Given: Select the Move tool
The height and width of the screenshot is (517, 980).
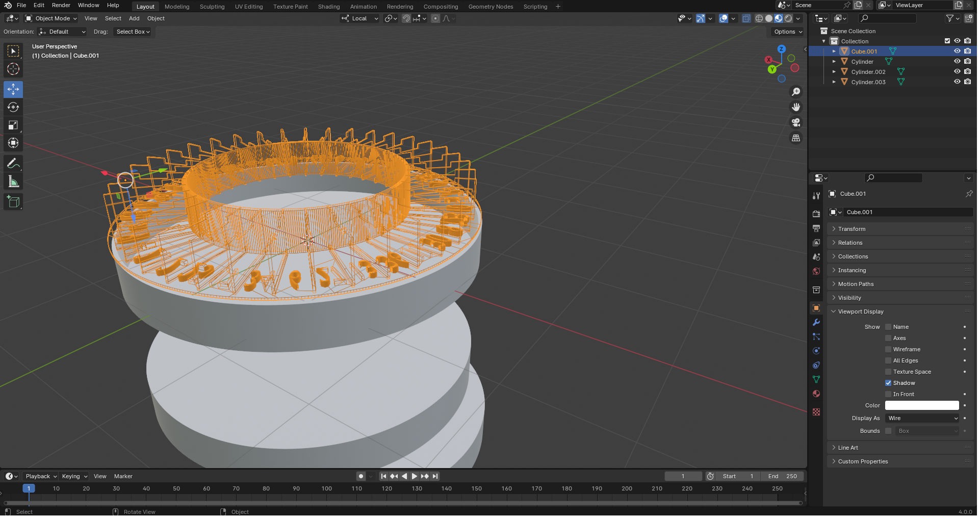Looking at the screenshot, I should tap(13, 89).
